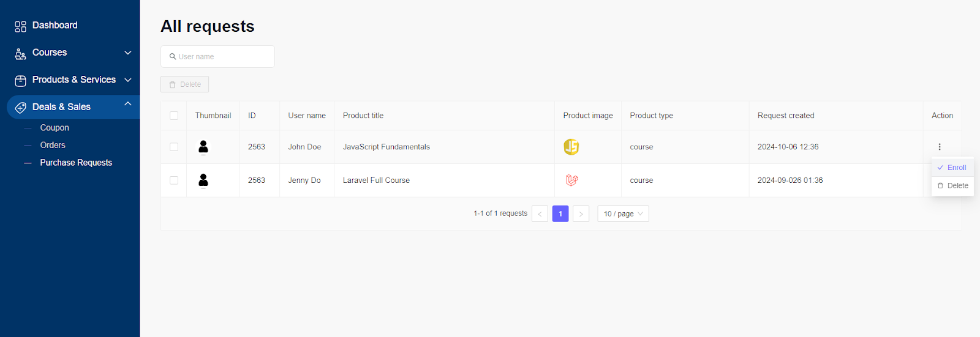Open the 10 / page size dropdown
The image size is (980, 337).
coord(623,213)
